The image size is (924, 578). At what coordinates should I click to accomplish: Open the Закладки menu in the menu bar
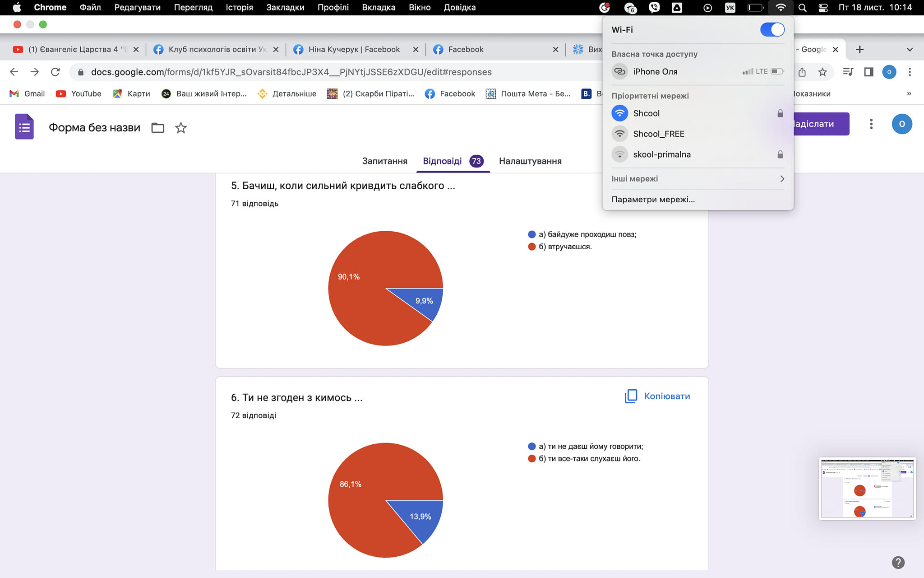[x=285, y=7]
